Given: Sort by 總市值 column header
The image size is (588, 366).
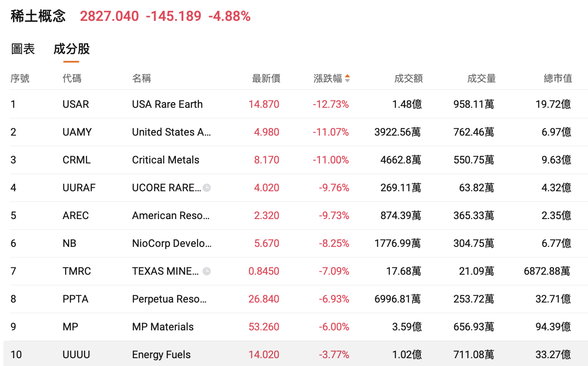Looking at the screenshot, I should 558,79.
